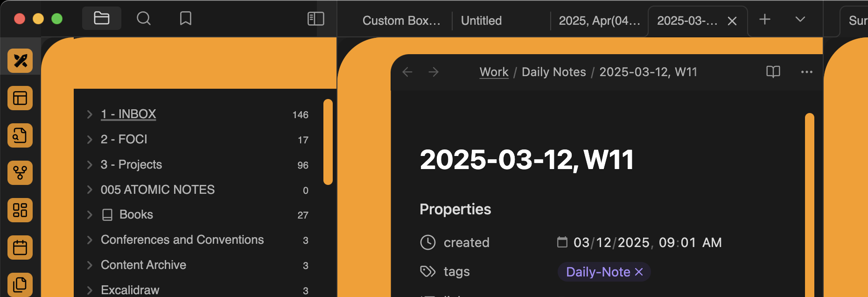Click the created date field value
Viewport: 868px width, 297px height.
click(x=647, y=242)
